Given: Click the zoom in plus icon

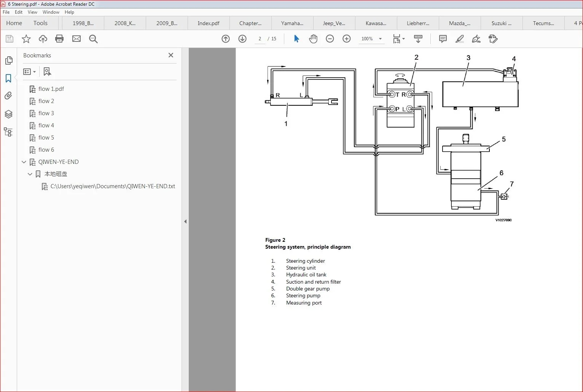Looking at the screenshot, I should pos(347,39).
